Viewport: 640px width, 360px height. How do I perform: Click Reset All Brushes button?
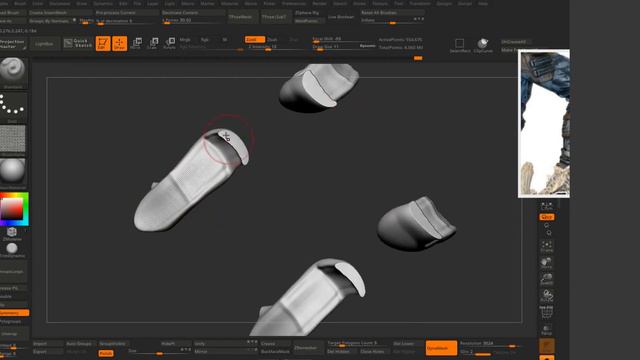392,13
